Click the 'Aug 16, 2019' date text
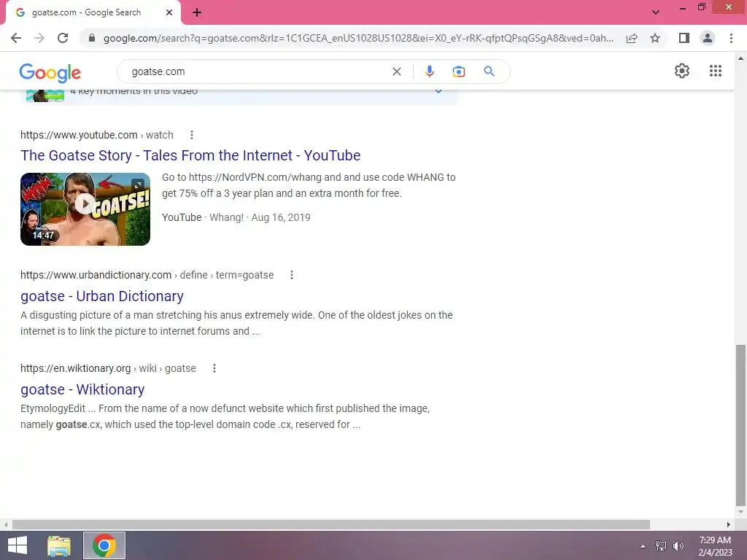The width and height of the screenshot is (747, 560). 281,217
